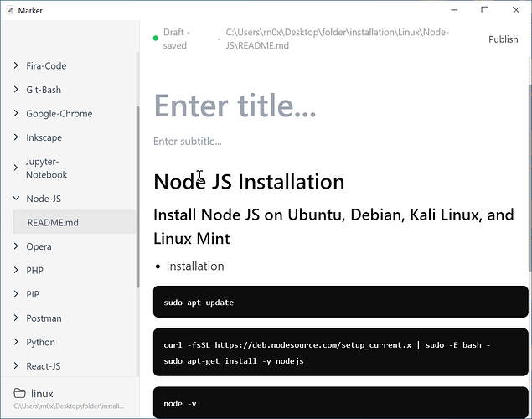The image size is (532, 419).
Task: Expand the Jupyter-Notebook folder chevron
Action: click(x=16, y=168)
